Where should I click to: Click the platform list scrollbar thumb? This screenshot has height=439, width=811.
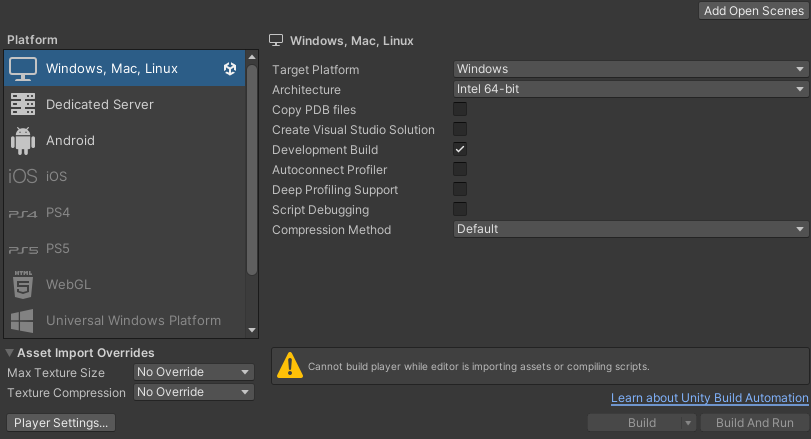252,170
